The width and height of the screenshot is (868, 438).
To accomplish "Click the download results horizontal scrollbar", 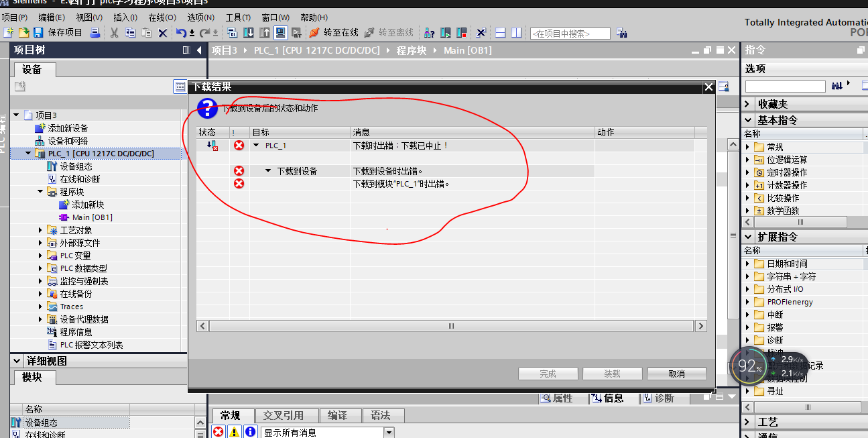I will point(451,326).
